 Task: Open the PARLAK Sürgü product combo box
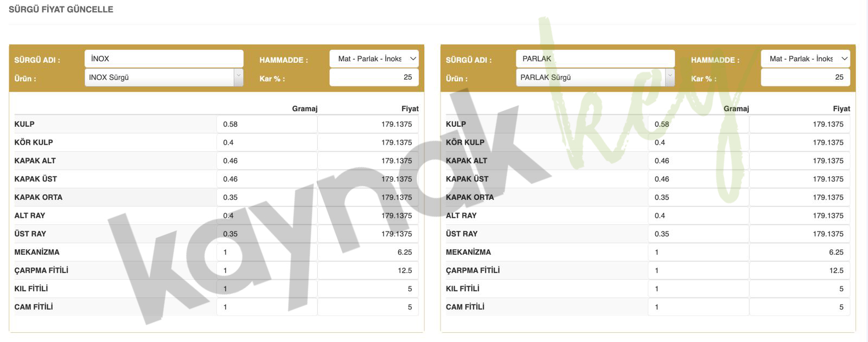point(595,78)
